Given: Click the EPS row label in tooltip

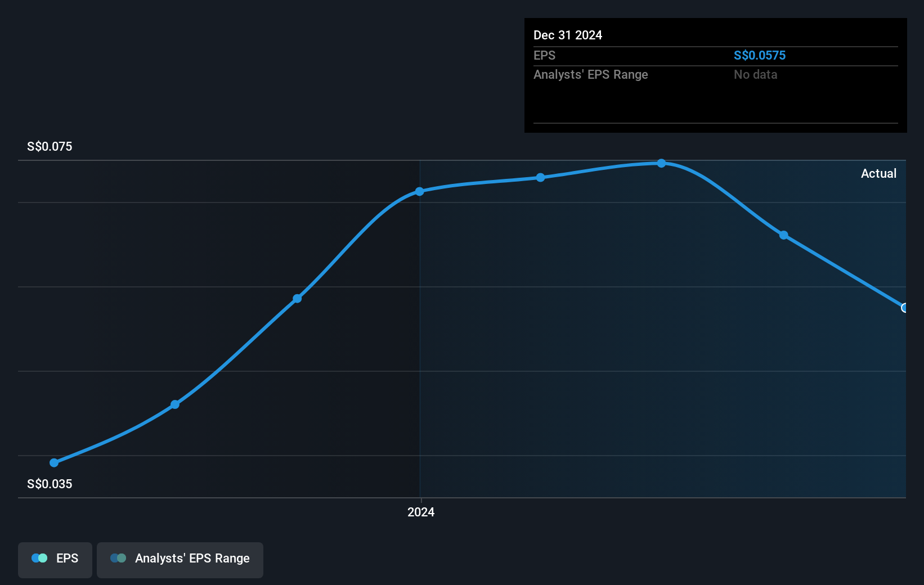Looking at the screenshot, I should 544,55.
